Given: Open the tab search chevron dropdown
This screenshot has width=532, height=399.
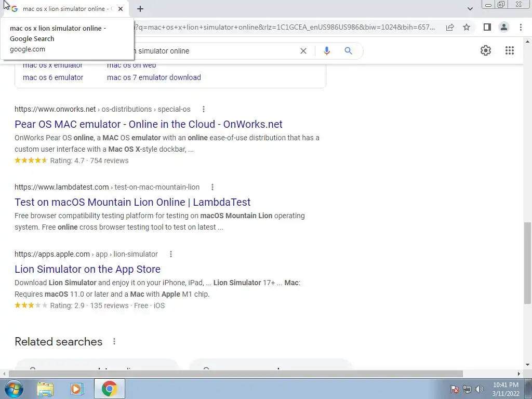Looking at the screenshot, I should click(470, 9).
